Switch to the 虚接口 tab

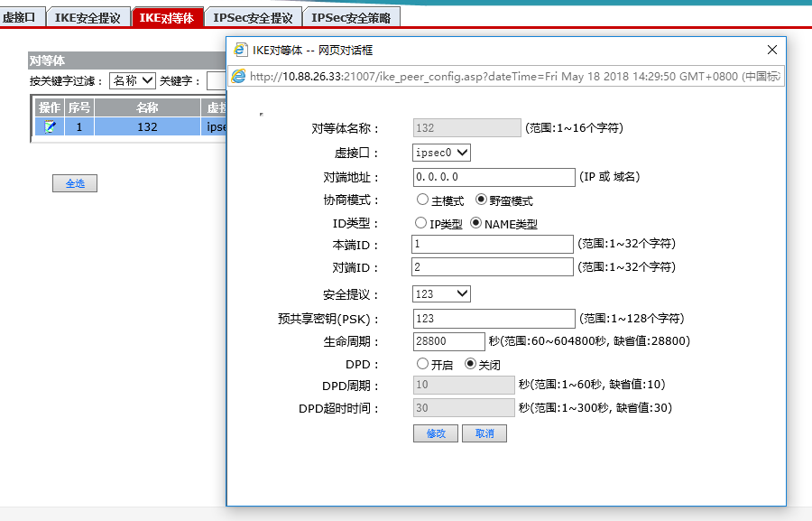[22, 17]
